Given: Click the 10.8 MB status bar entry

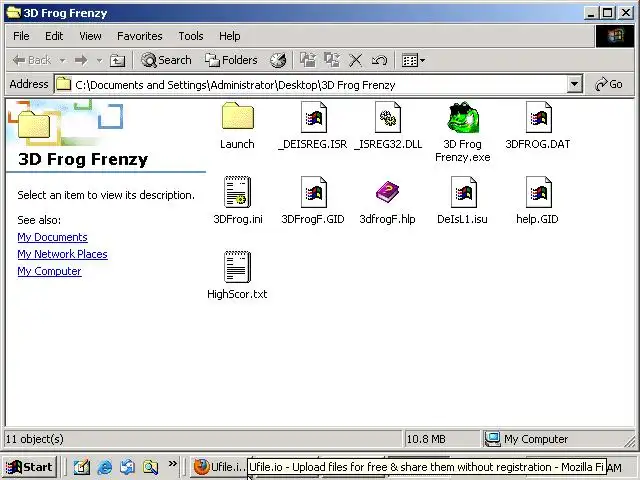Looking at the screenshot, I should [426, 439].
